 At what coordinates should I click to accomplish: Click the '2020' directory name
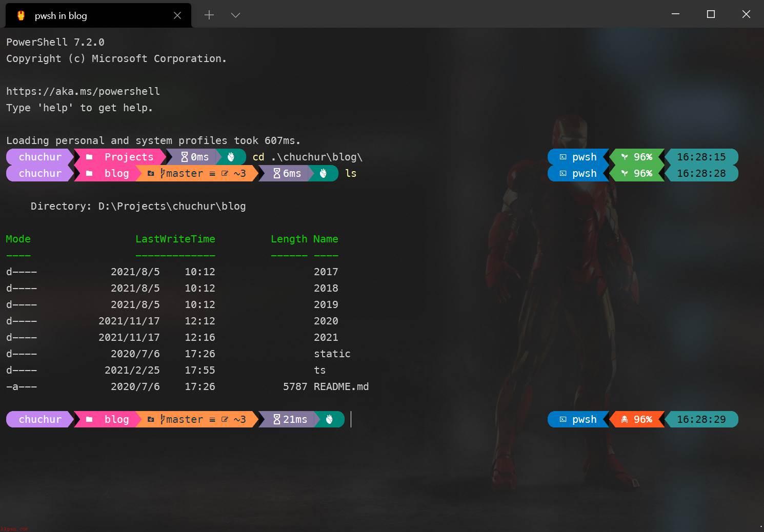coord(326,321)
